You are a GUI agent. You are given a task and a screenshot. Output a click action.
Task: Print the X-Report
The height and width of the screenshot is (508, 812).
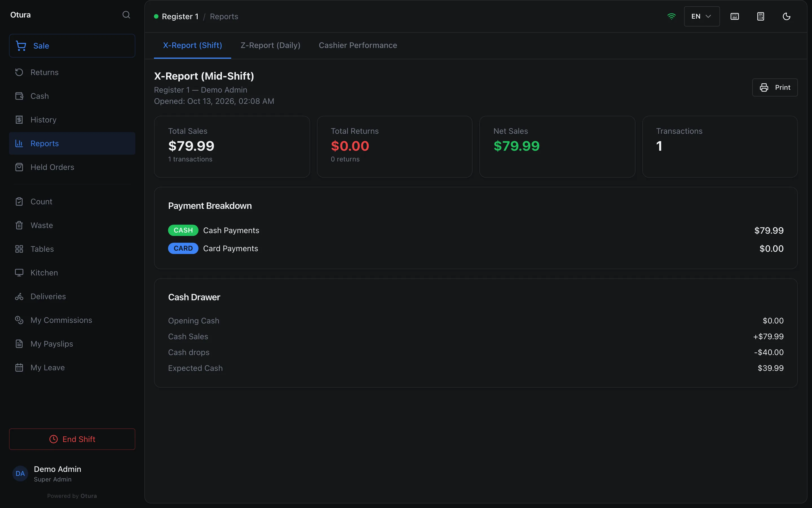click(x=775, y=87)
